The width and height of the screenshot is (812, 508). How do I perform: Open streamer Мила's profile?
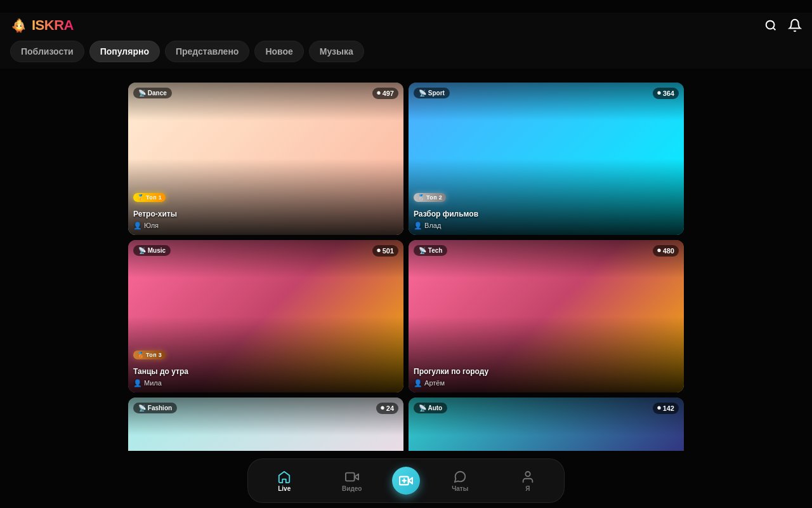click(x=147, y=383)
